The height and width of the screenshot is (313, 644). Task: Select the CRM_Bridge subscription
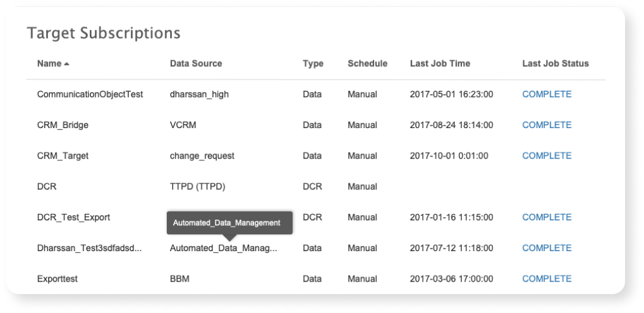63,125
